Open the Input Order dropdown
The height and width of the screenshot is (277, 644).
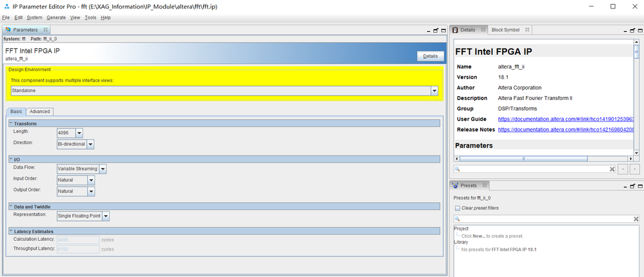click(x=91, y=180)
